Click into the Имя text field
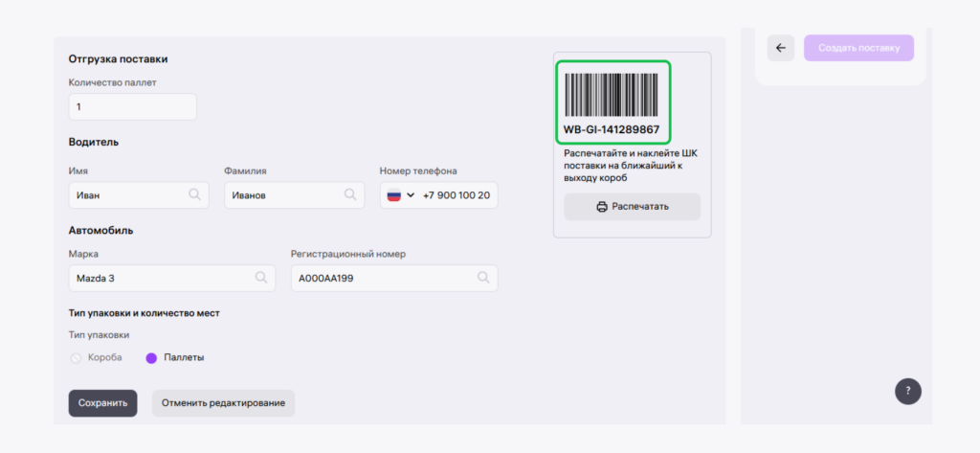This screenshot has width=980, height=453. point(124,195)
